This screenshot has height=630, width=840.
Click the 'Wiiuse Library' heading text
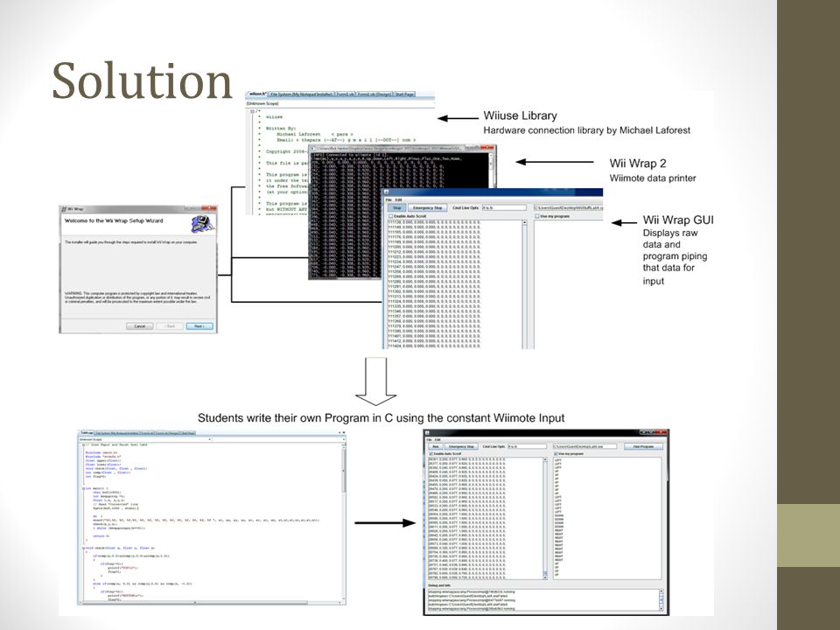[x=520, y=115]
